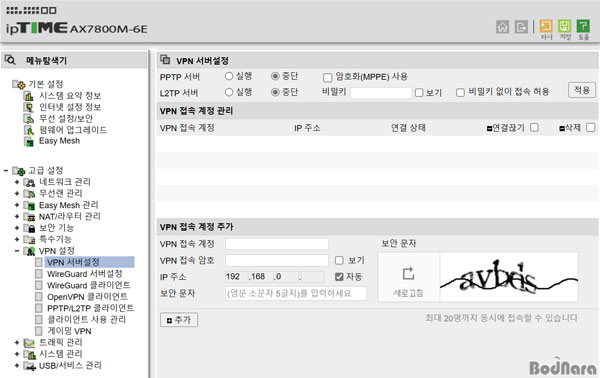Click the VPN 접속 암호 input field

tap(277, 261)
